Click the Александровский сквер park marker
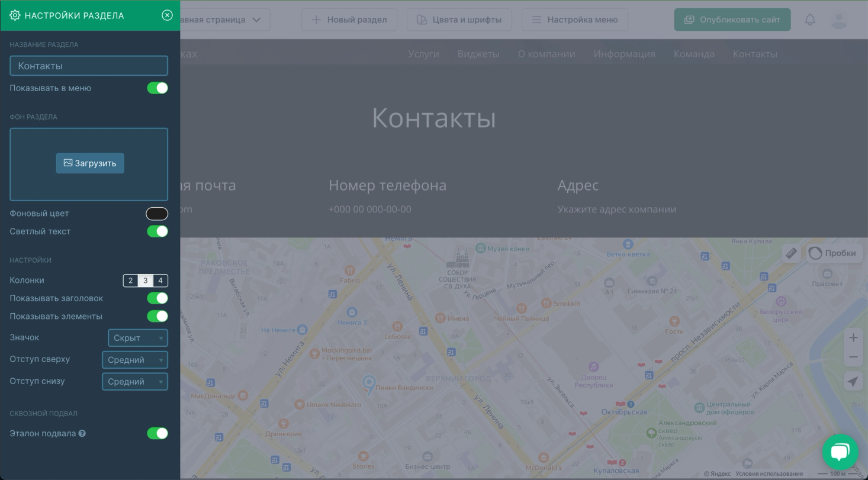 coord(651,433)
